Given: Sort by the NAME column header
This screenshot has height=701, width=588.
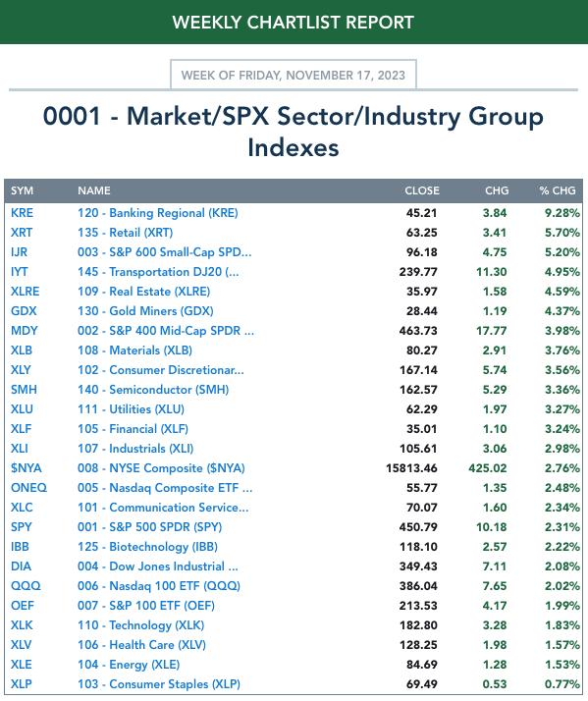Looking at the screenshot, I should pyautogui.click(x=94, y=190).
